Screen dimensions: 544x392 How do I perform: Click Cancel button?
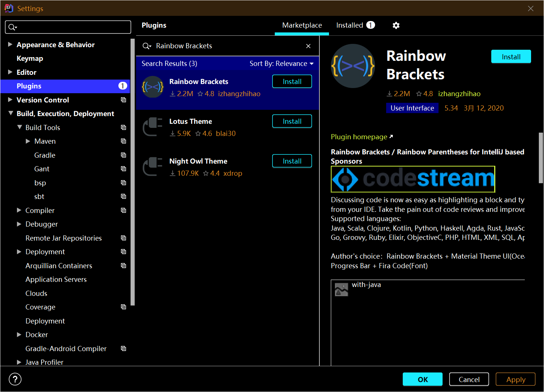pyautogui.click(x=469, y=379)
